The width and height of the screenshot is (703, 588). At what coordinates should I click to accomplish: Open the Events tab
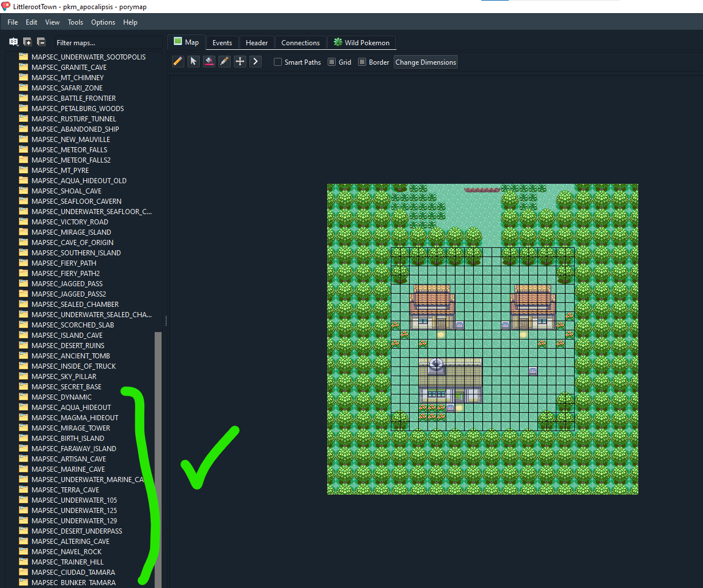click(x=222, y=43)
